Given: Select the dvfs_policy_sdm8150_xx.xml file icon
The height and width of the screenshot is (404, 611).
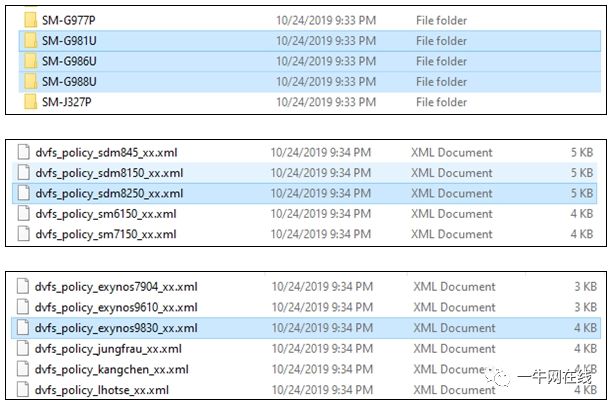Looking at the screenshot, I should click(23, 173).
